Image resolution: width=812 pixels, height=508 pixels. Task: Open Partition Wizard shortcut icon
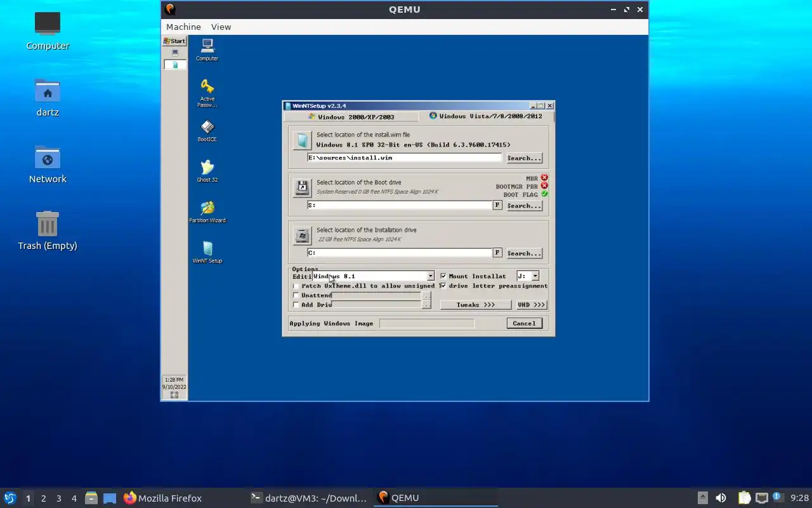(x=207, y=212)
